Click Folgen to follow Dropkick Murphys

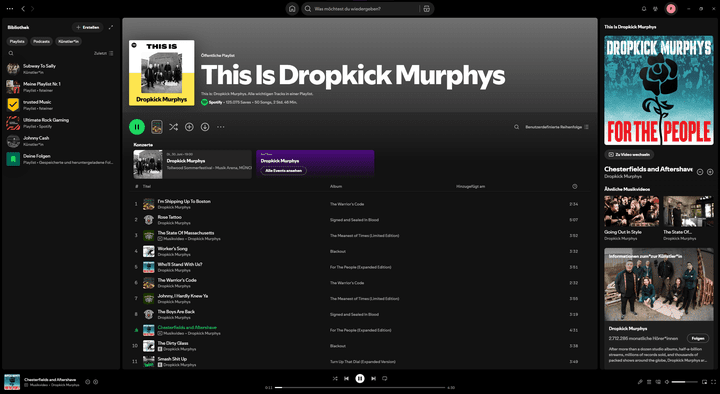coord(698,338)
